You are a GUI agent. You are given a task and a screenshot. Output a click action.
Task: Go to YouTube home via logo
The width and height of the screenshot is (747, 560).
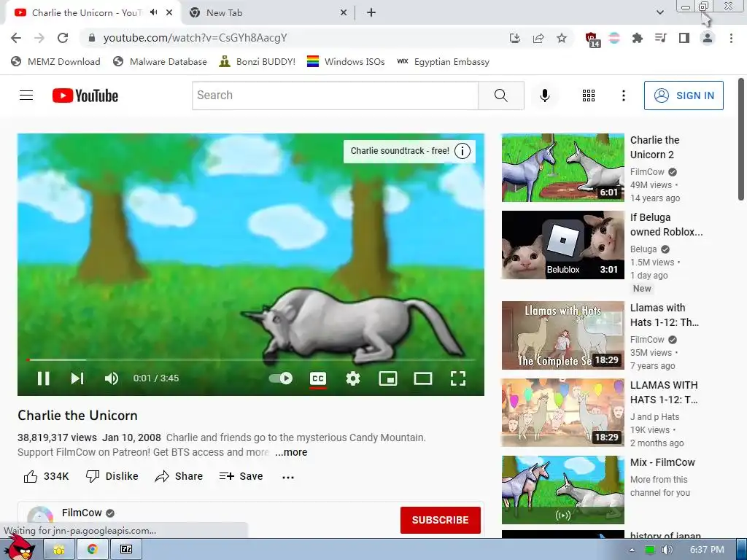[85, 96]
